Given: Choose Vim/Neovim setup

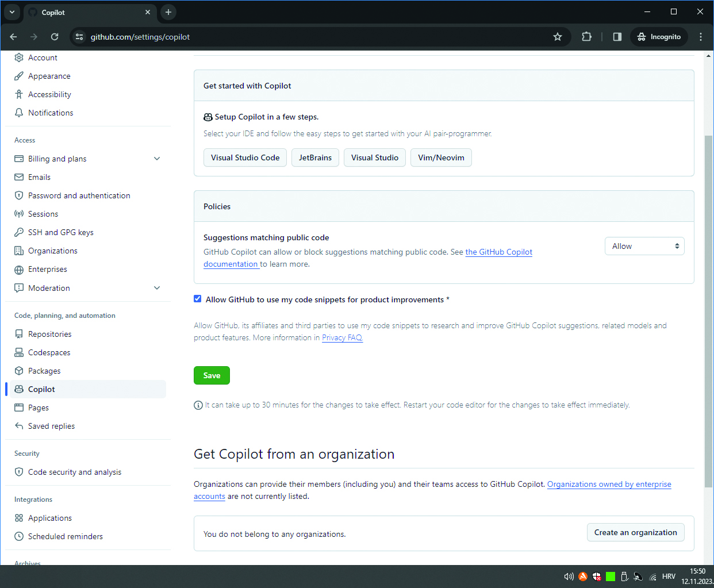Looking at the screenshot, I should (x=441, y=157).
